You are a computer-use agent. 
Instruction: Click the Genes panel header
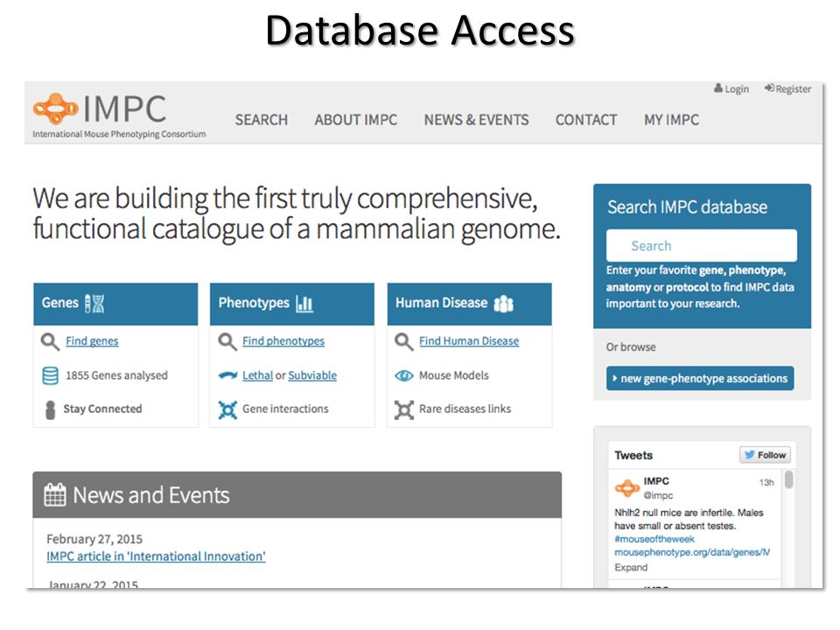tap(115, 304)
